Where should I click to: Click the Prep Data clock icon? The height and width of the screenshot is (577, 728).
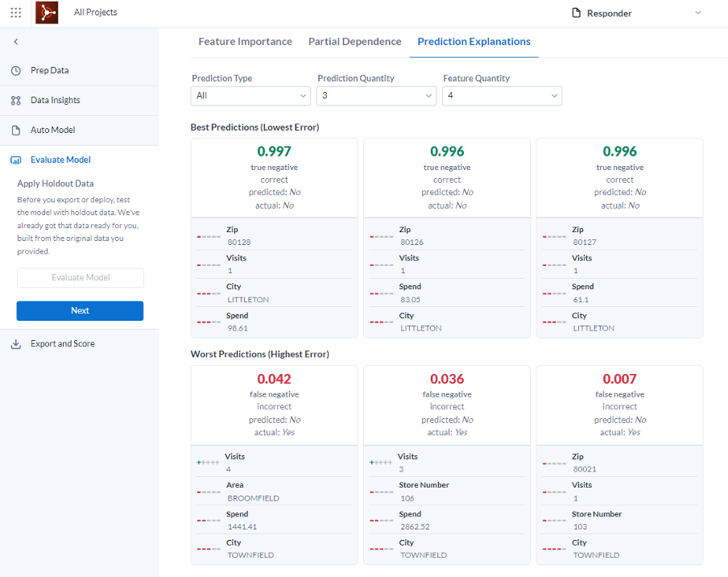16,71
